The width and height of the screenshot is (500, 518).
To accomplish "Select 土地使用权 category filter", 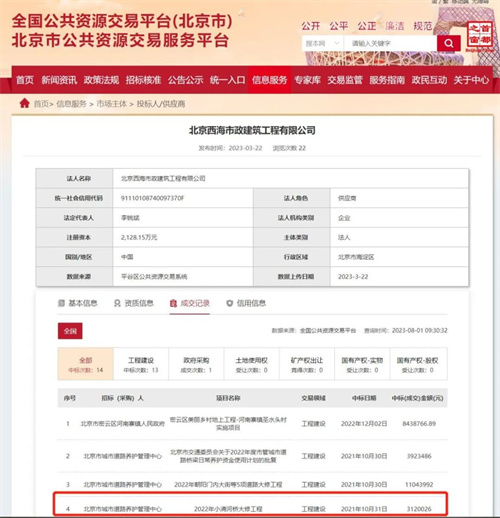I will pos(252,364).
